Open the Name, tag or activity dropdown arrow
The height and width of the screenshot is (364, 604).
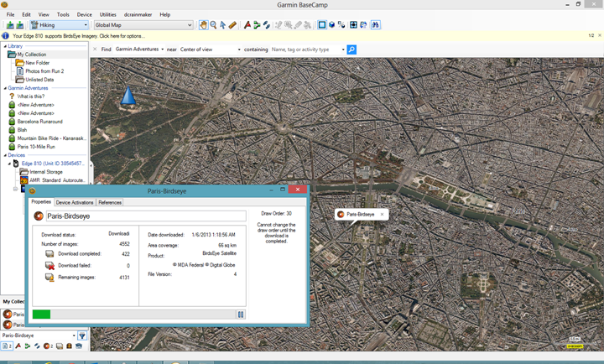tap(343, 49)
